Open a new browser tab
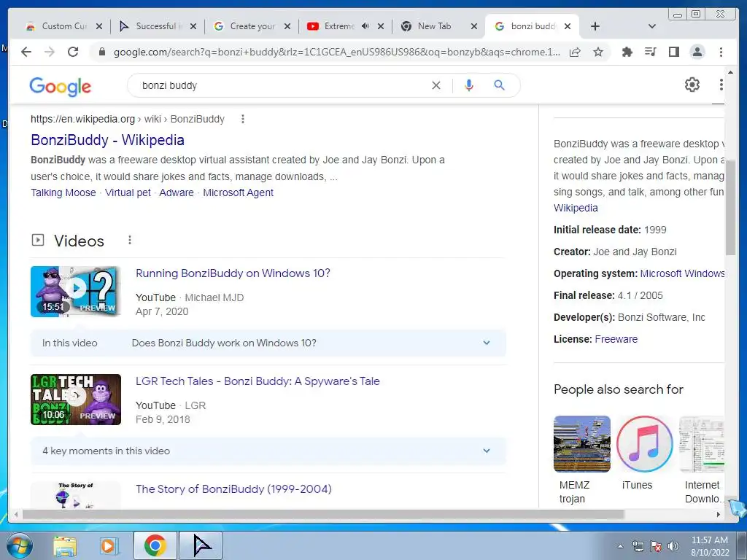747x560 pixels. pyautogui.click(x=595, y=27)
